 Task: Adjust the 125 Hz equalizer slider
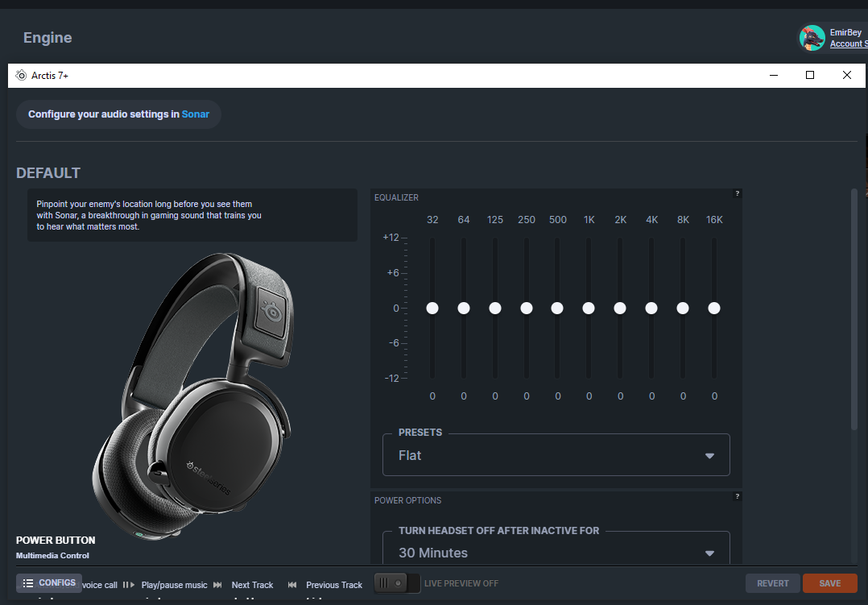tap(495, 308)
